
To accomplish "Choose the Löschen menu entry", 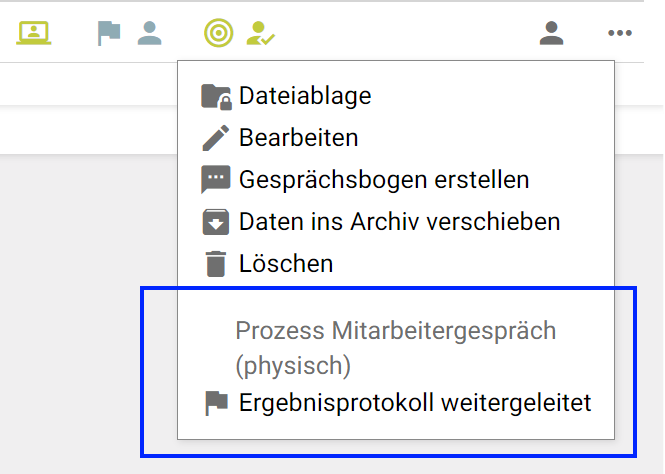I will tap(286, 264).
